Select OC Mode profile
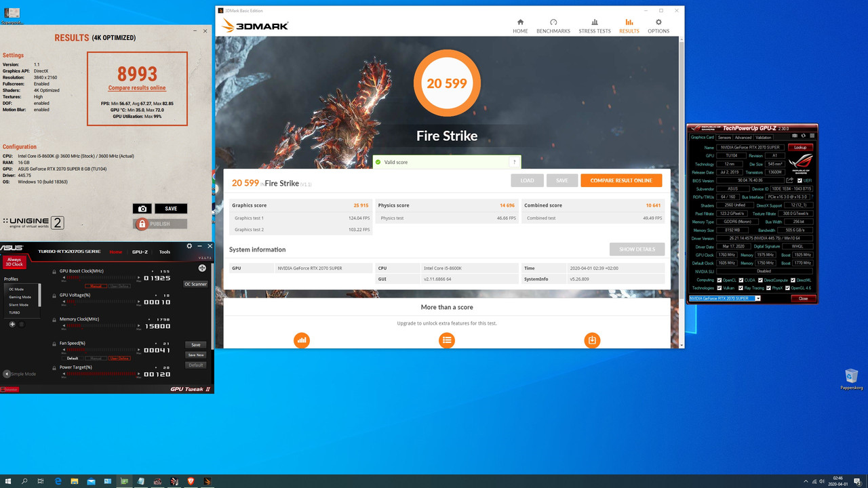Screen dimensions: 868x488 (16, 289)
